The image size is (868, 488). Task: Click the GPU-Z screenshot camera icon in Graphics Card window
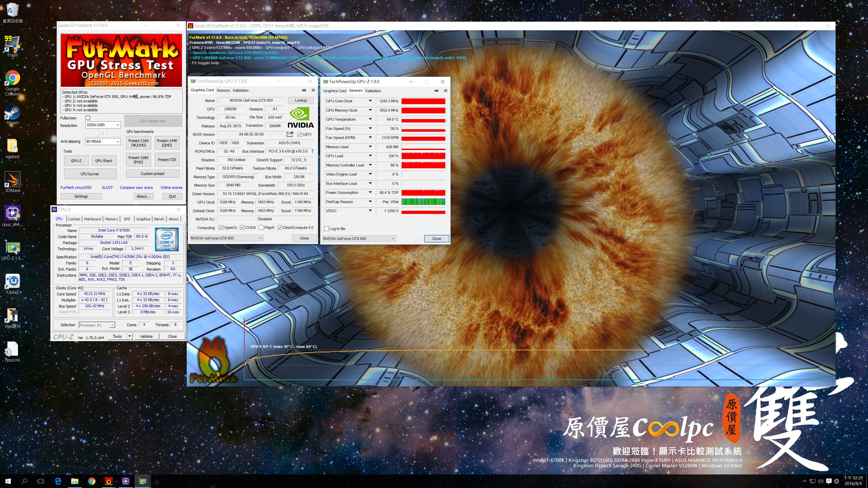coord(304,90)
